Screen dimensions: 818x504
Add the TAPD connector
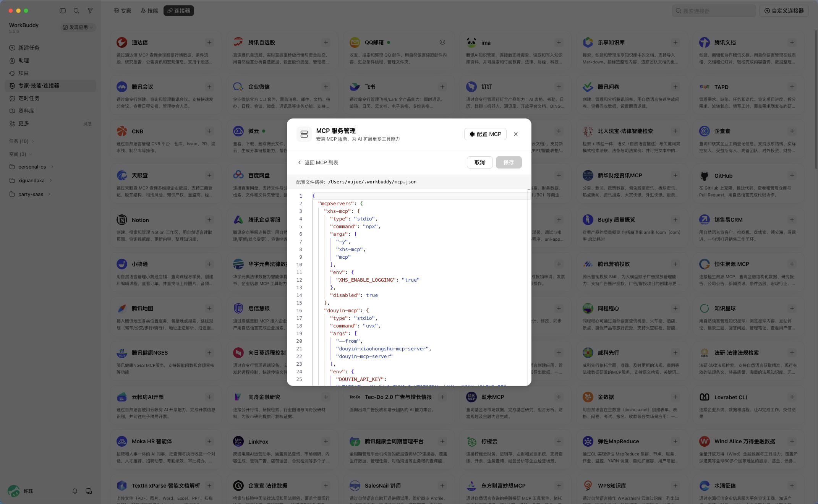point(792,87)
